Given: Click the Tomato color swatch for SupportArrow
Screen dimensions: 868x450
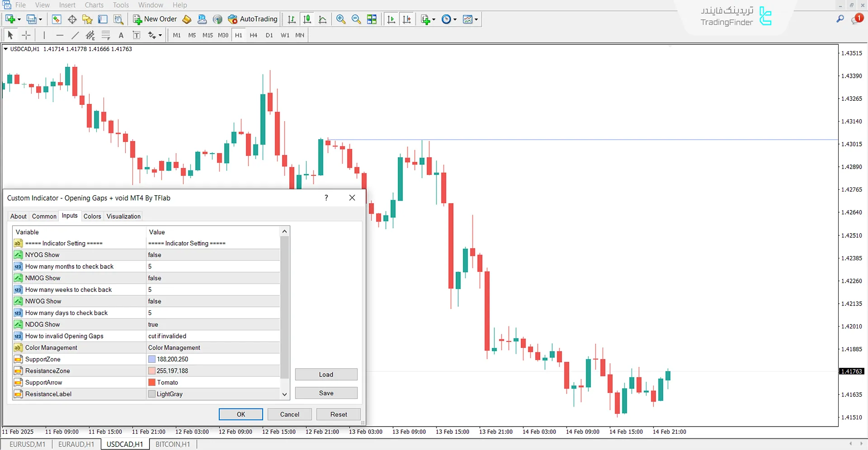Looking at the screenshot, I should coord(152,382).
